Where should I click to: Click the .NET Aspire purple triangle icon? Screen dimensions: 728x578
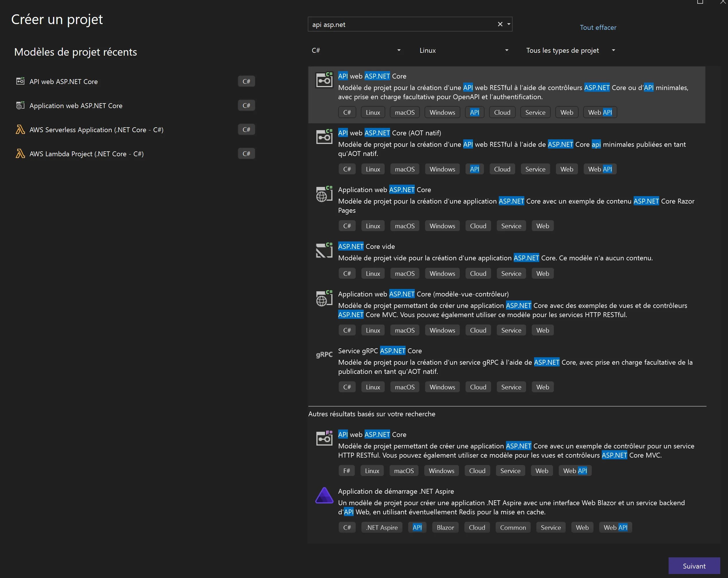point(324,495)
